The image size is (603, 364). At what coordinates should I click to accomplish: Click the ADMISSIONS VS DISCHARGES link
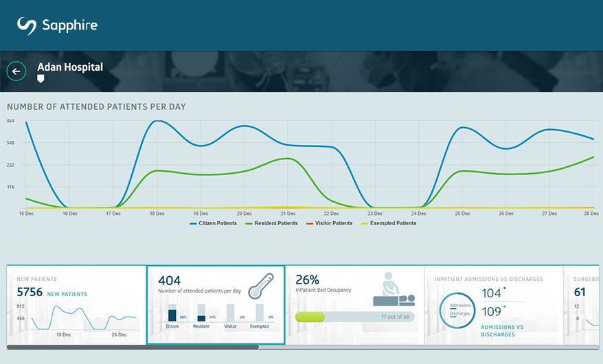pyautogui.click(x=502, y=330)
